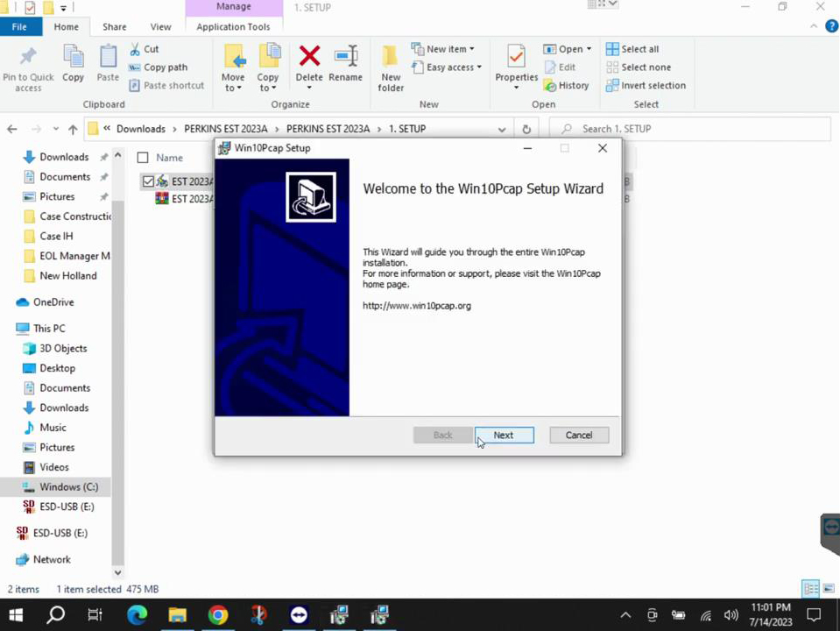
Task: Refresh the current folder view
Action: [x=526, y=129]
